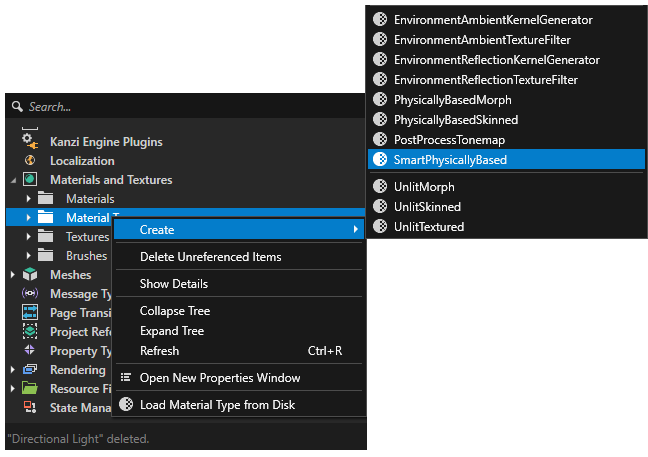The height and width of the screenshot is (457, 648).
Task: Expand the Brushes folder arrow
Action: tap(29, 256)
